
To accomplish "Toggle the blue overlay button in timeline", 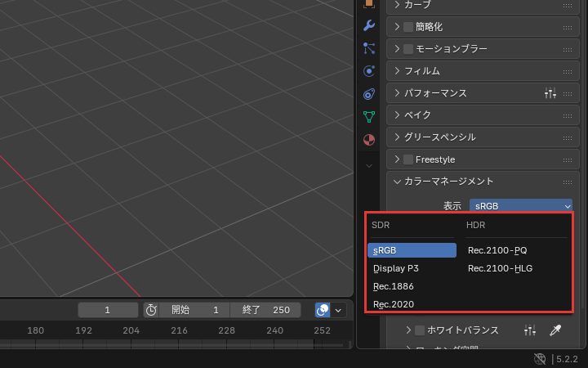I will (323, 310).
